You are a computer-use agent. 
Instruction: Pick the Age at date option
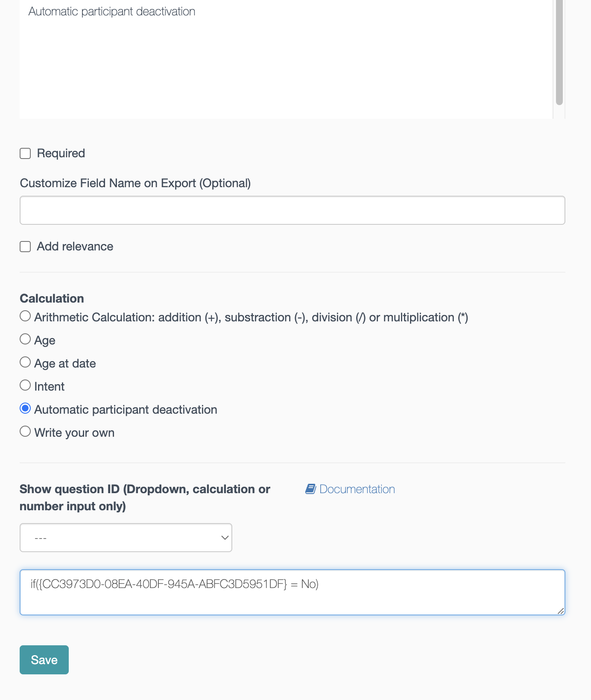coord(26,362)
